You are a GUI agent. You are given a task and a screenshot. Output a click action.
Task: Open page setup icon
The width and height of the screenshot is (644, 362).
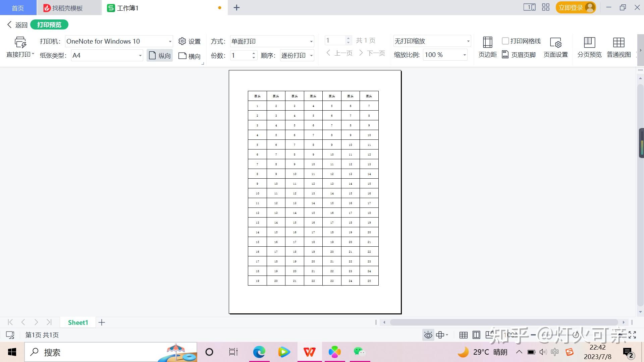[x=555, y=43]
